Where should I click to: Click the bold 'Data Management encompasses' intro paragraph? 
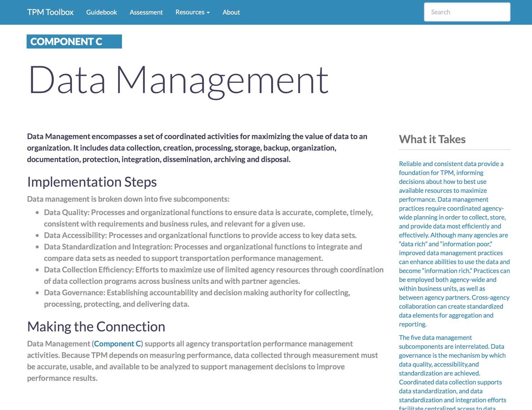point(197,148)
